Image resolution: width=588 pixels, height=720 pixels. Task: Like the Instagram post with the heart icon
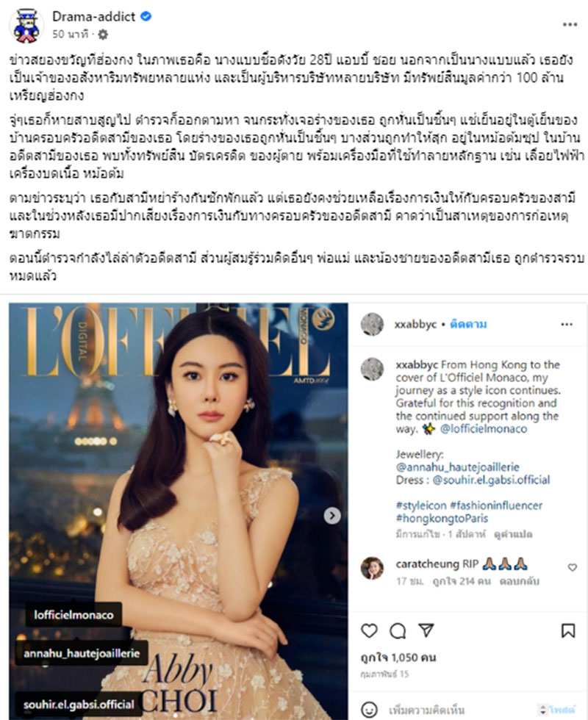369,630
